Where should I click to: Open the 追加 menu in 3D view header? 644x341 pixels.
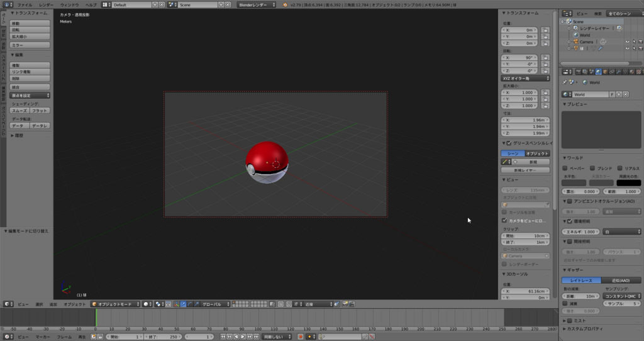tap(53, 305)
